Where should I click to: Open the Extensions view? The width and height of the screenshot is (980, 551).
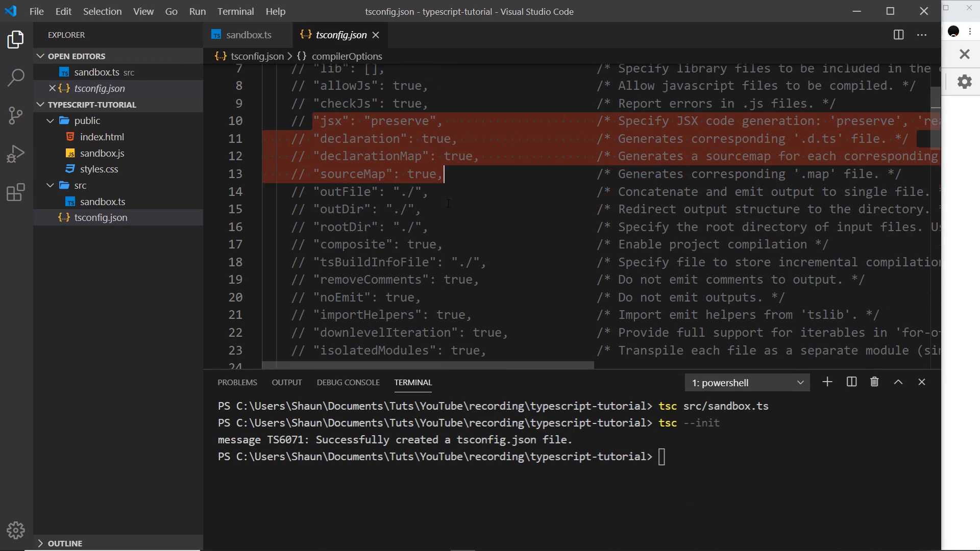[16, 192]
